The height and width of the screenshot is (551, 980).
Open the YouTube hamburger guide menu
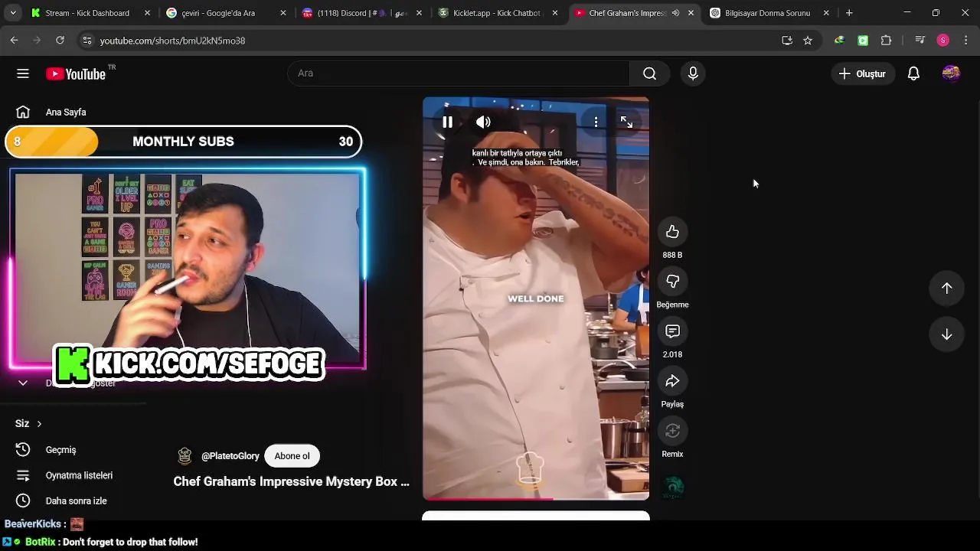23,73
